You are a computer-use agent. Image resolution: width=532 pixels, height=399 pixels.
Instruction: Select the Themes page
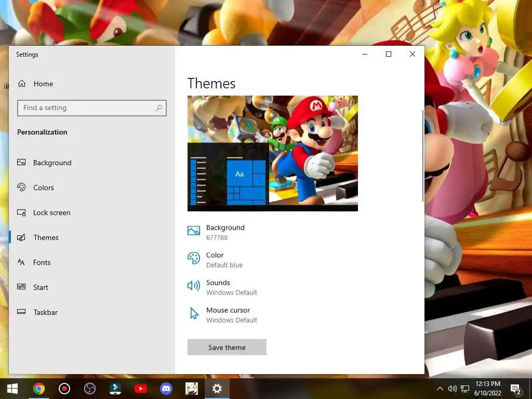[x=46, y=237]
